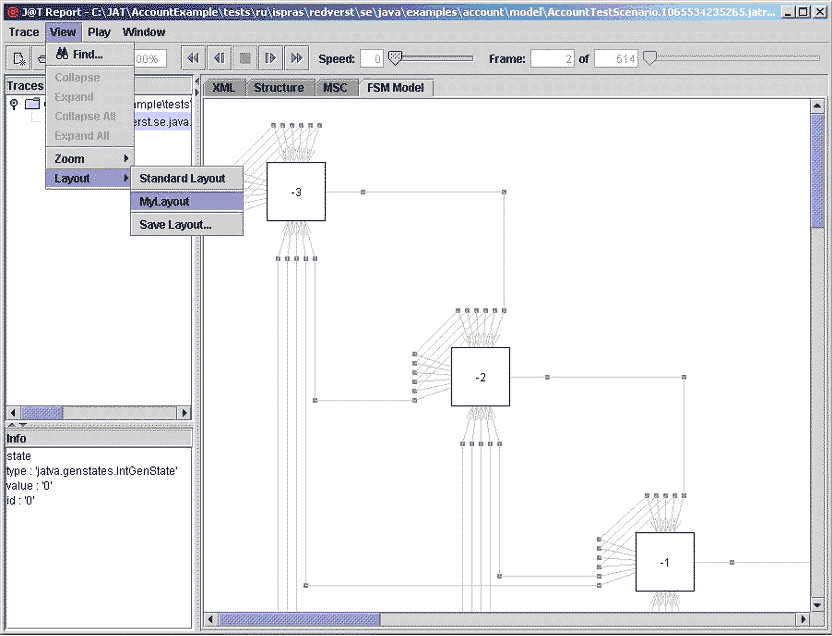Click the new trace toolbar icon

pyautogui.click(x=20, y=59)
